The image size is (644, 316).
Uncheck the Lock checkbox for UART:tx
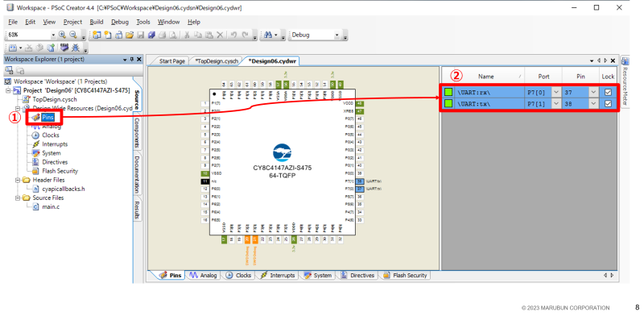click(608, 104)
